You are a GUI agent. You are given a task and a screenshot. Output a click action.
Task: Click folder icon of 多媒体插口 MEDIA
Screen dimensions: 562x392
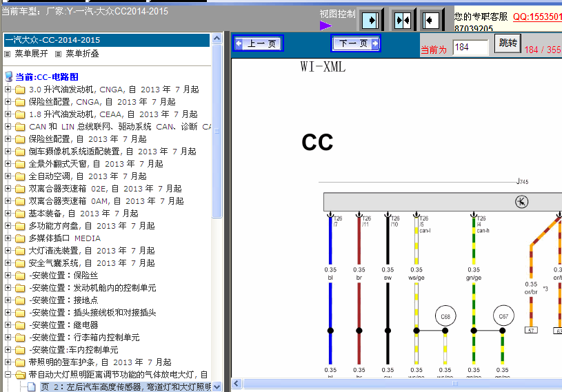pyautogui.click(x=20, y=238)
